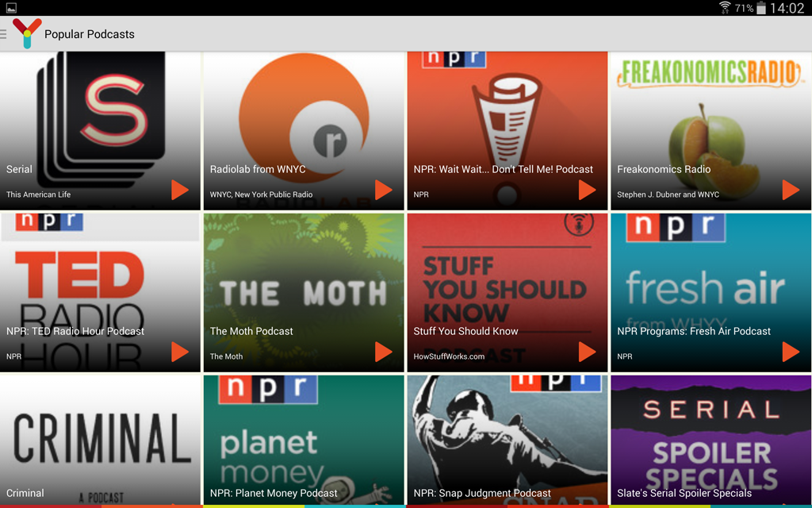812x508 pixels.
Task: Select 'NPR: Wait Wait... Don't Tell Me! Podcast' title
Action: 503,169
